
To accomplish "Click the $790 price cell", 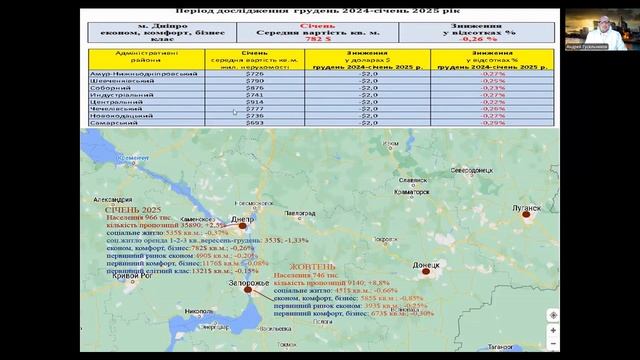I will click(x=255, y=81).
